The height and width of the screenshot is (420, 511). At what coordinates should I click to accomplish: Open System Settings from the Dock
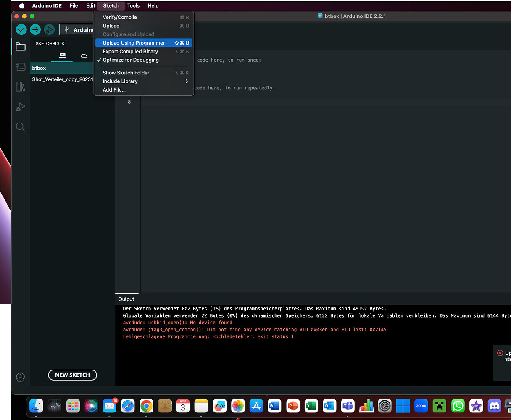[385, 406]
